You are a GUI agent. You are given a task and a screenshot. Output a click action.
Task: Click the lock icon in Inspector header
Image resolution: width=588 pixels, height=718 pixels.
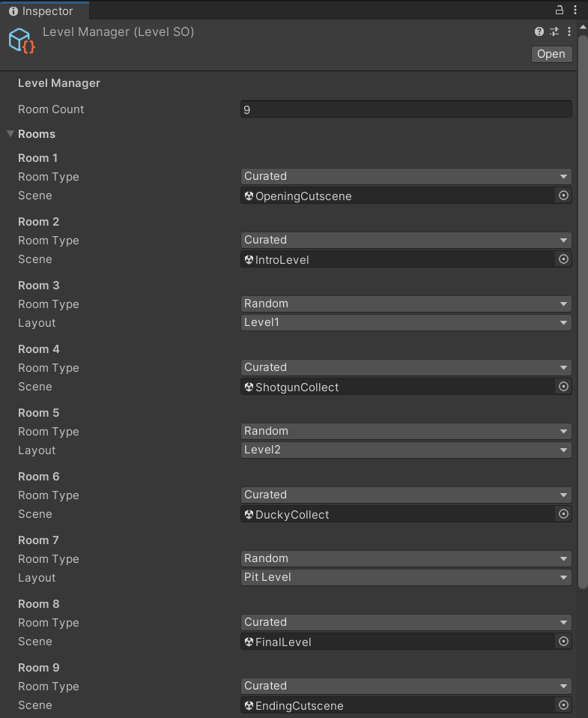coord(559,10)
